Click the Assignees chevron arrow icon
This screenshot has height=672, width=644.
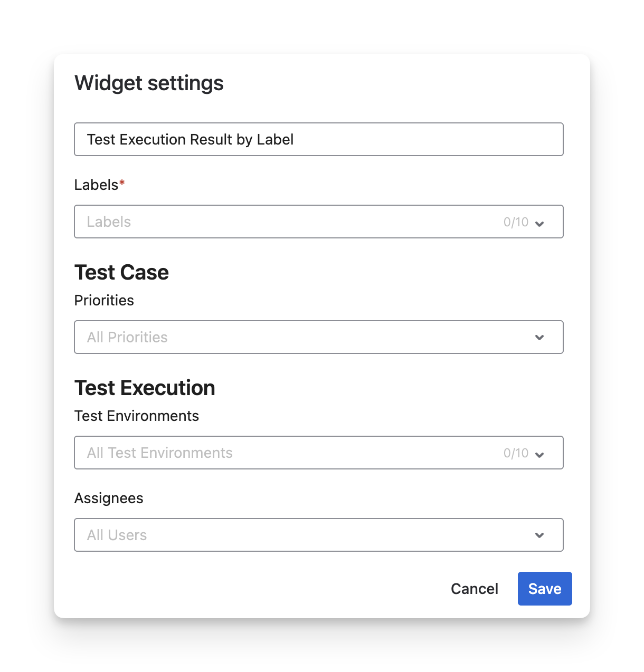539,535
